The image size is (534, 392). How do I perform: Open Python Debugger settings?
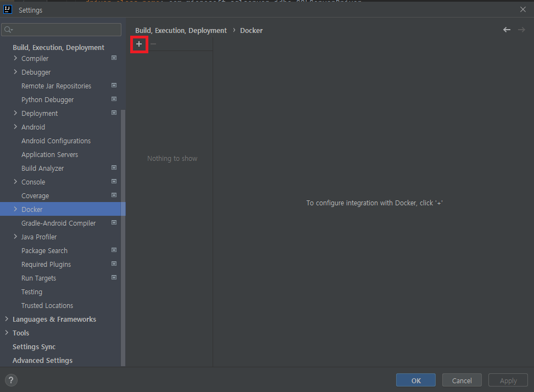click(47, 100)
